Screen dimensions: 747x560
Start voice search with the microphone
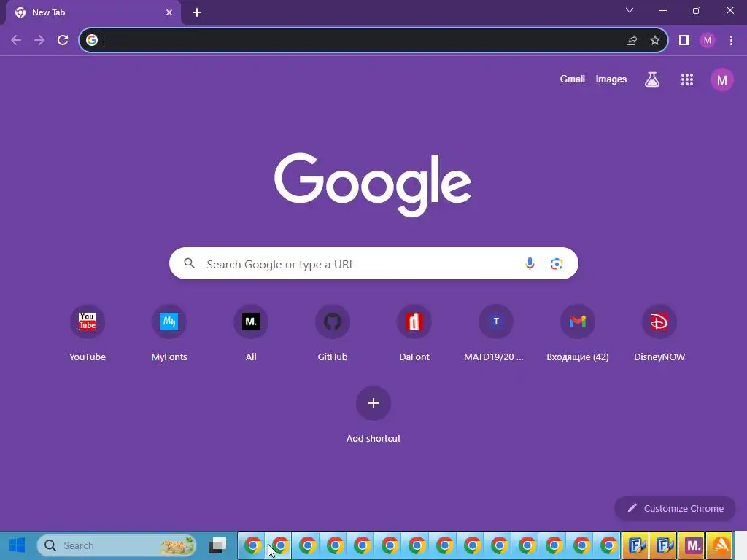(530, 263)
